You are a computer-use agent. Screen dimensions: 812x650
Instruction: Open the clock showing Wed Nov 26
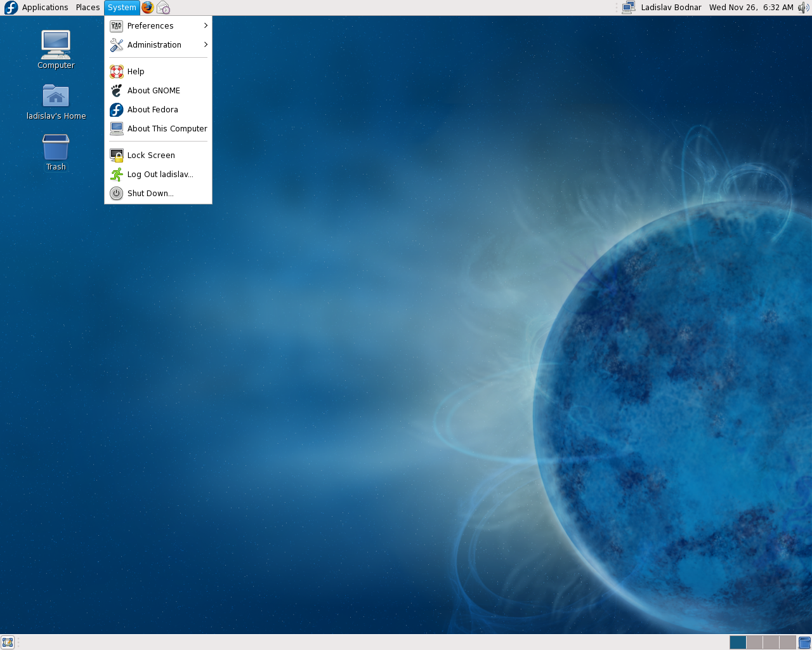751,8
